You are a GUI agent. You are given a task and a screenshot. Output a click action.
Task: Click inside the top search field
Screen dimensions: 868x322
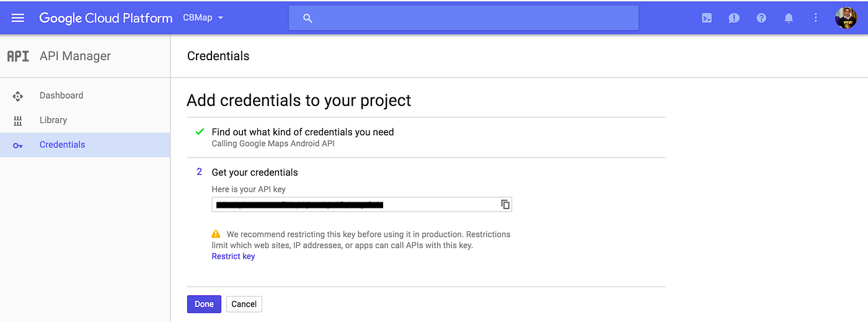[x=464, y=18]
